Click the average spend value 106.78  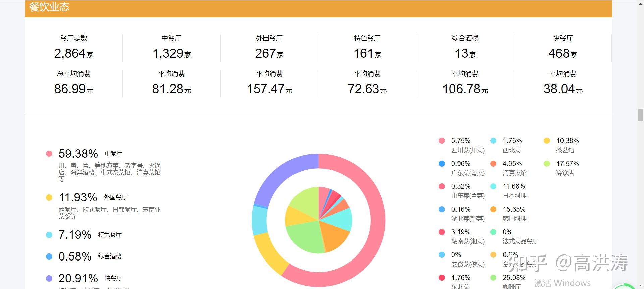point(462,89)
